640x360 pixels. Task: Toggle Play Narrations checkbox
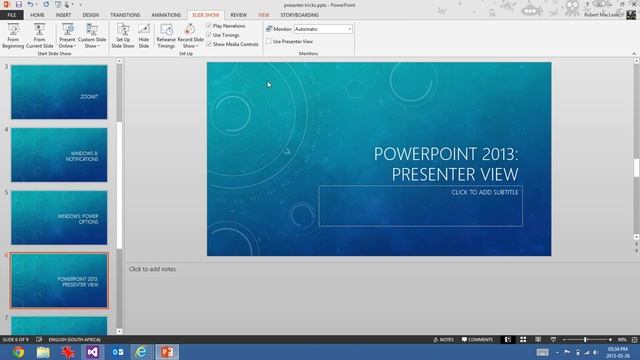click(209, 26)
